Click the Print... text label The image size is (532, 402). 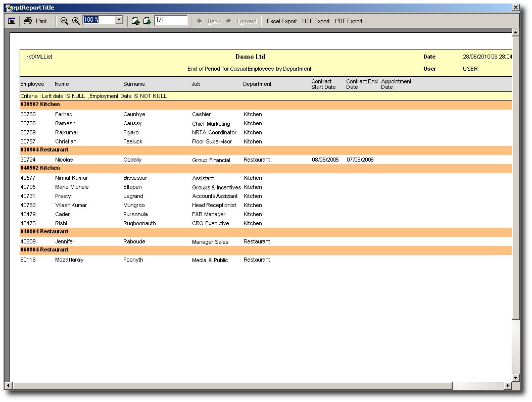pyautogui.click(x=43, y=21)
